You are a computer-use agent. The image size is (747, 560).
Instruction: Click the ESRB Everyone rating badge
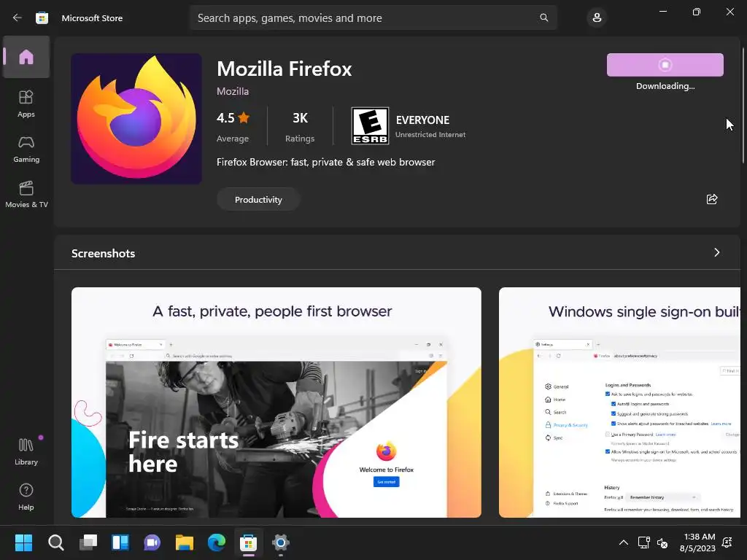pyautogui.click(x=370, y=125)
